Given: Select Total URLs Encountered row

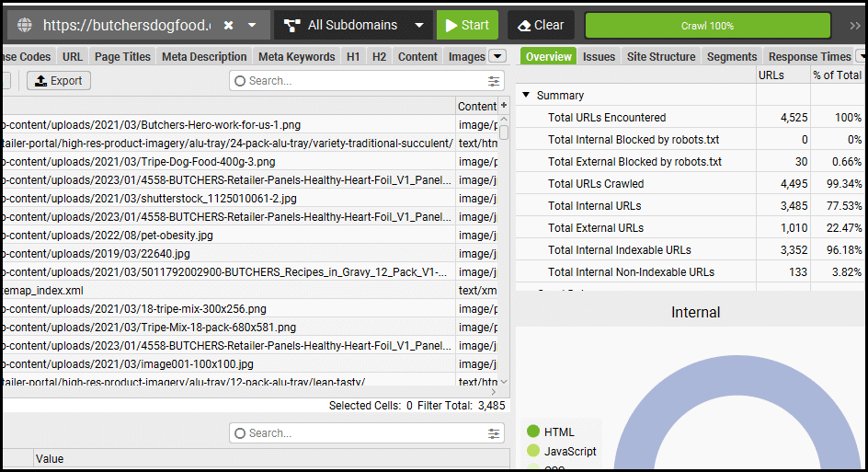Looking at the screenshot, I should point(690,118).
